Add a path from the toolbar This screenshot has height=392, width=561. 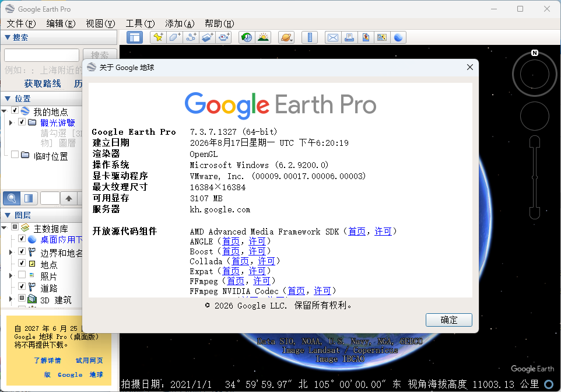[191, 37]
